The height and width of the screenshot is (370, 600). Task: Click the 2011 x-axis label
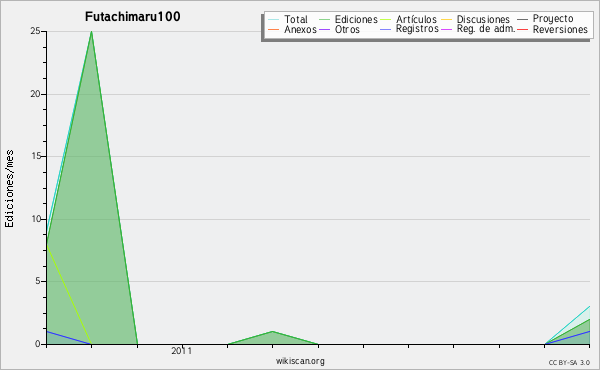tap(181, 351)
